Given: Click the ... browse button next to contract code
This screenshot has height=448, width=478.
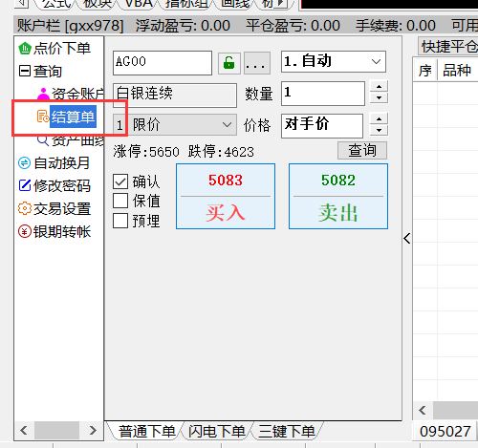Looking at the screenshot, I should pos(257,63).
